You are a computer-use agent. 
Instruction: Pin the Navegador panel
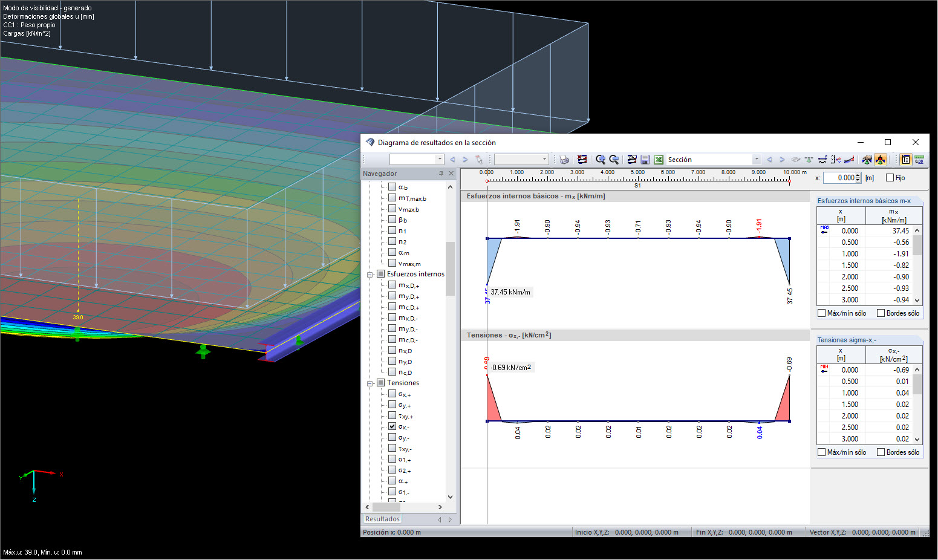(441, 174)
